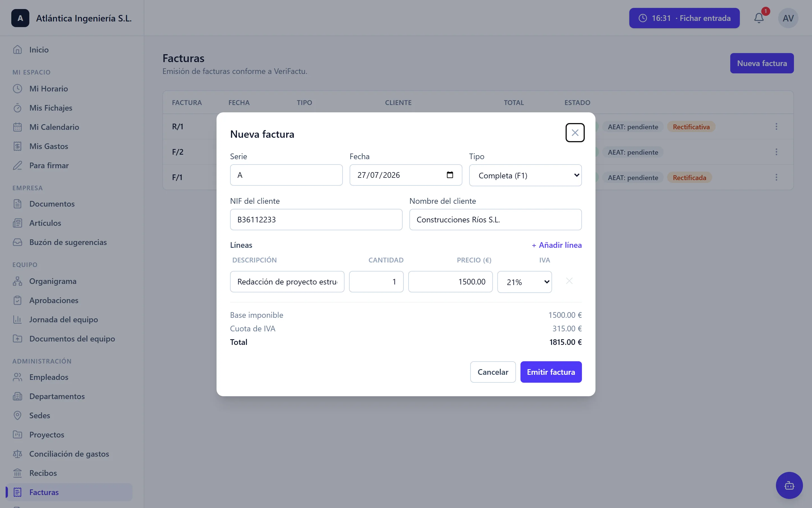Screen dimensions: 812x508
Task: Click the Mi Calendario calendar icon
Action: [x=17, y=127]
